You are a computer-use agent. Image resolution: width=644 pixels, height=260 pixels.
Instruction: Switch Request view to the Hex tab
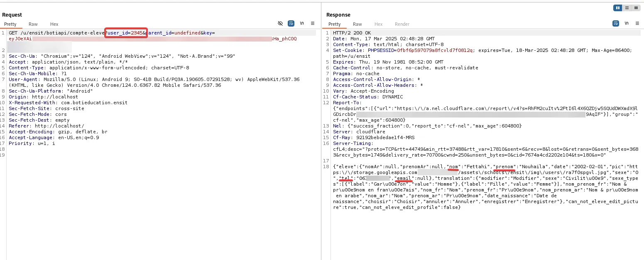pyautogui.click(x=54, y=24)
